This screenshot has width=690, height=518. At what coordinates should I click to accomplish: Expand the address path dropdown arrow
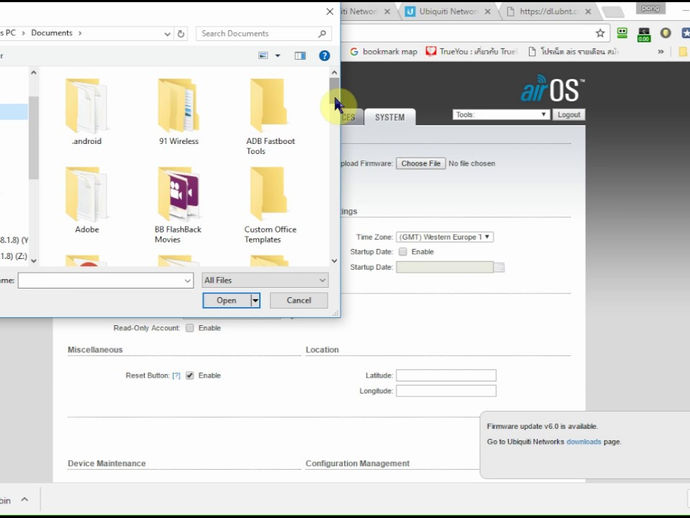[x=167, y=34]
